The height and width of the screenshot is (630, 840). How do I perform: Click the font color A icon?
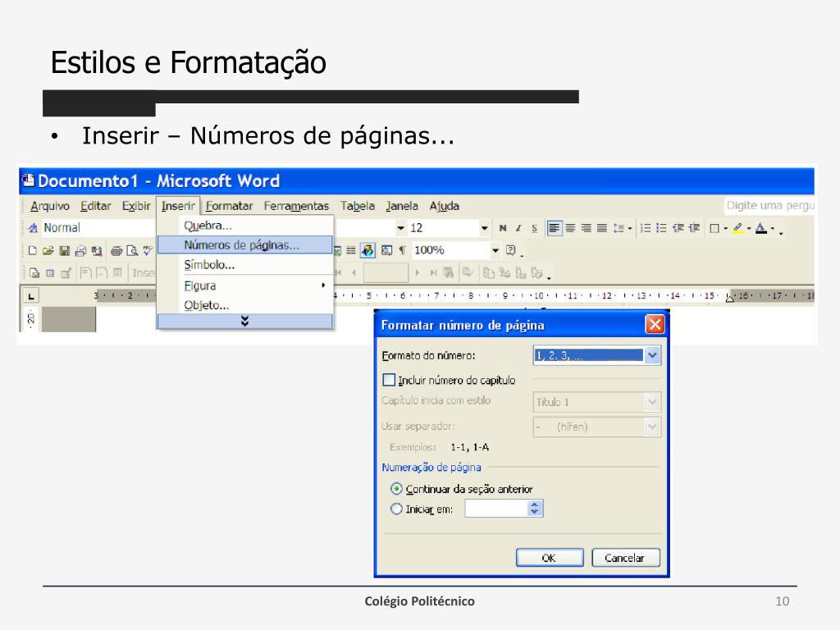760,229
